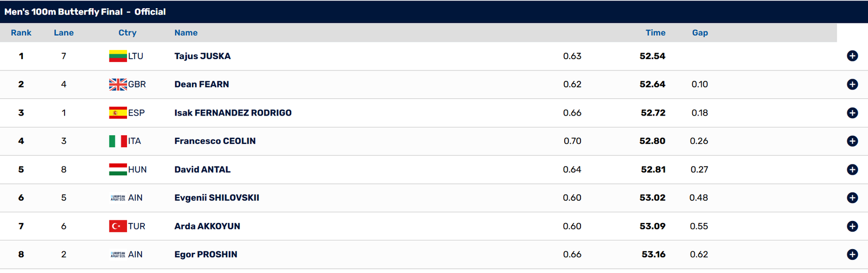Select the Spain flag icon
The height and width of the screenshot is (273, 868).
pyautogui.click(x=118, y=113)
